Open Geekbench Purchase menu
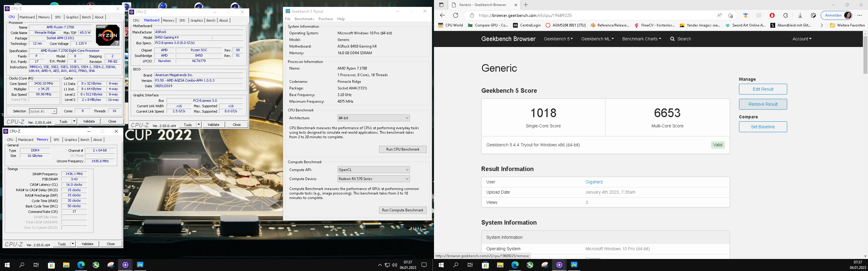Viewport: 868px width, 271px height. coord(325,19)
